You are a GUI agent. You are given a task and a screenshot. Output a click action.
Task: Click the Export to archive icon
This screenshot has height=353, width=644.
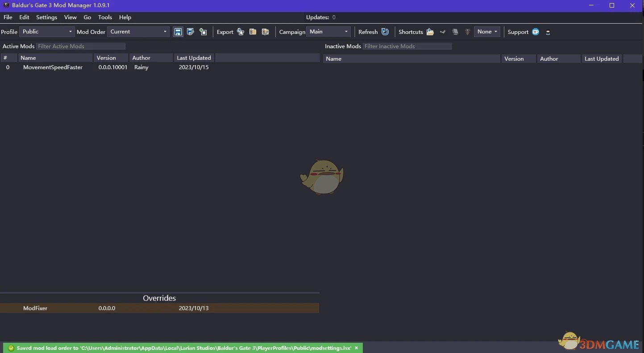[x=253, y=32]
